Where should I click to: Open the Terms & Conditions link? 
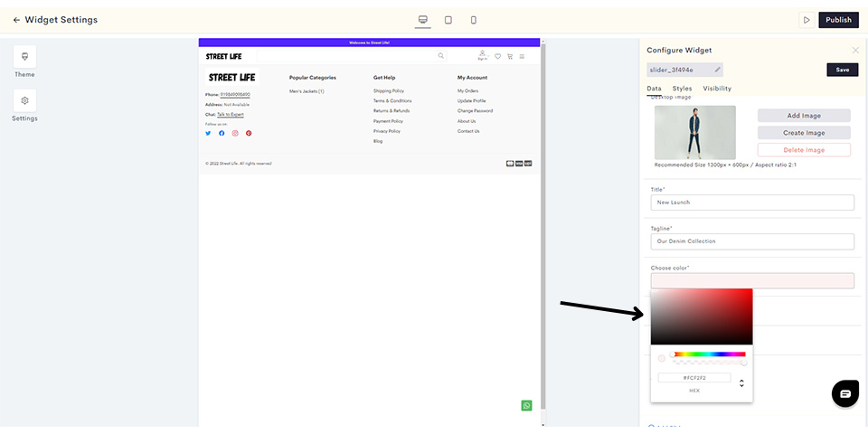pos(392,100)
